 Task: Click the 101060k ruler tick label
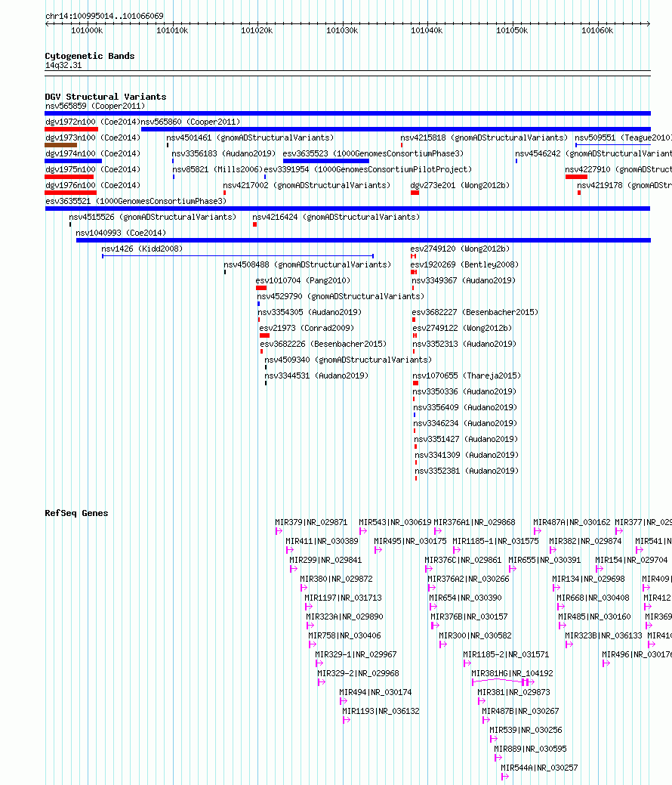click(x=597, y=30)
